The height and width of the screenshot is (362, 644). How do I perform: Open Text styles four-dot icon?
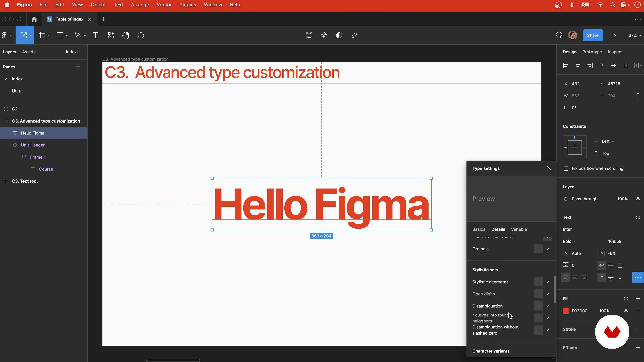click(x=638, y=217)
